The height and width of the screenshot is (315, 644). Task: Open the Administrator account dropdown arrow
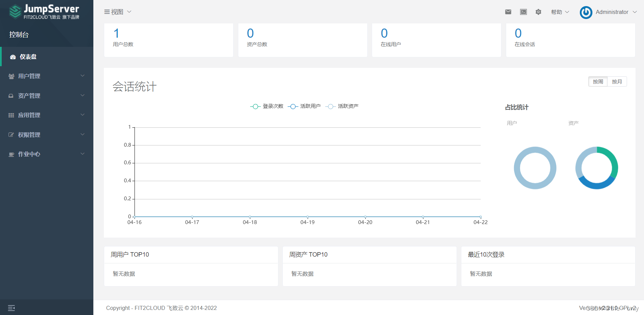click(x=634, y=12)
